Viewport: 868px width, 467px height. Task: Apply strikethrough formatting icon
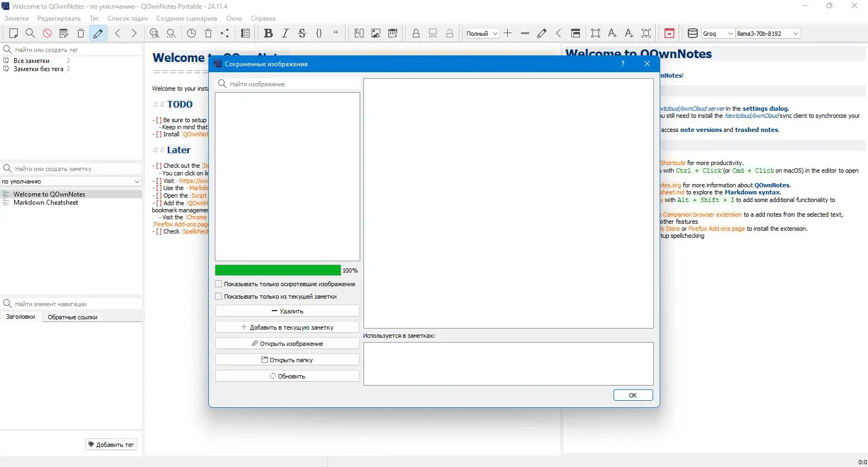point(302,33)
